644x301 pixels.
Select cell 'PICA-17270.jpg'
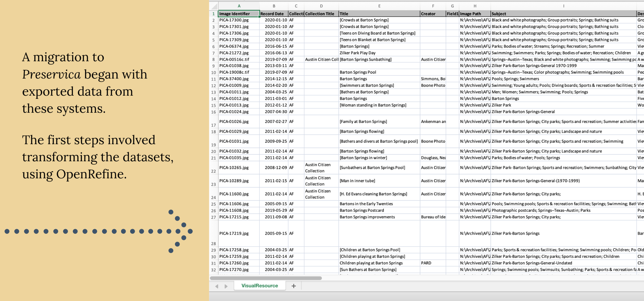[239, 270]
